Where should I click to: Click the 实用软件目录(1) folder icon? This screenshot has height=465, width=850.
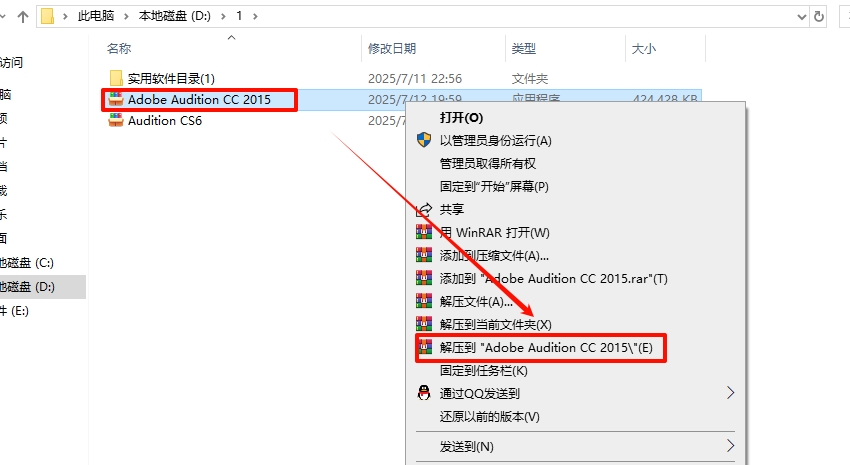coord(116,79)
